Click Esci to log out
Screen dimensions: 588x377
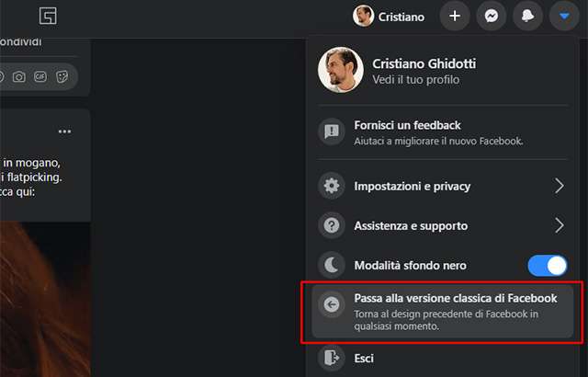[x=364, y=358]
